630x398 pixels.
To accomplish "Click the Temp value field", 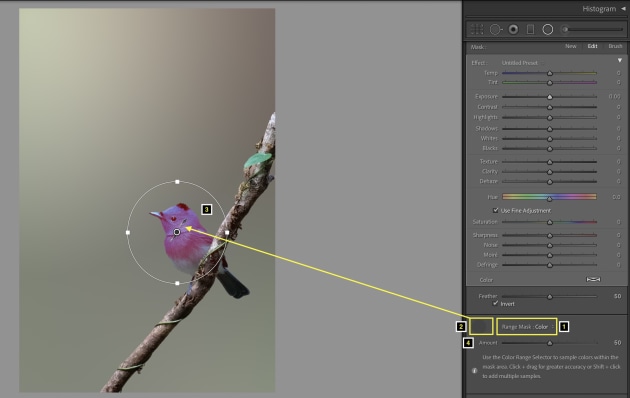I will [x=618, y=73].
